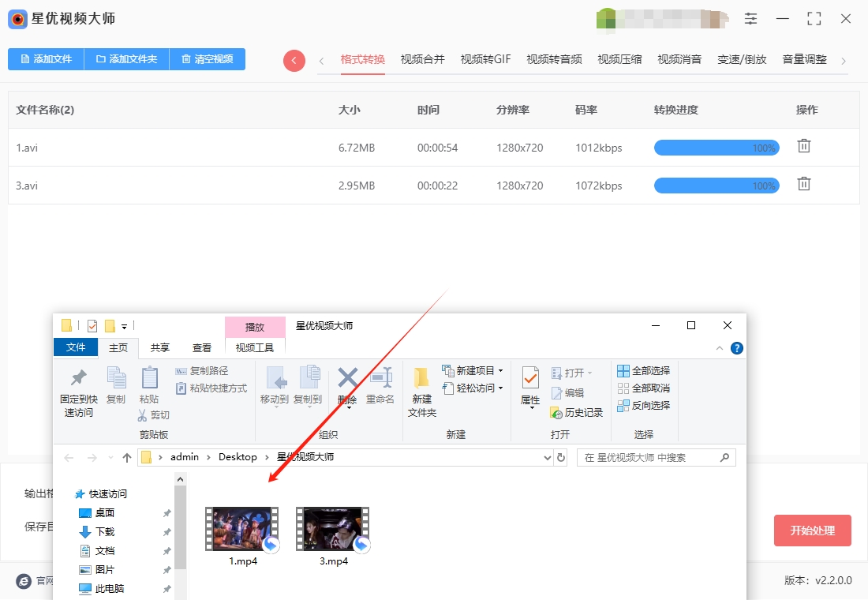Show previous function tabs with left chevron
This screenshot has width=868, height=600.
[321, 61]
